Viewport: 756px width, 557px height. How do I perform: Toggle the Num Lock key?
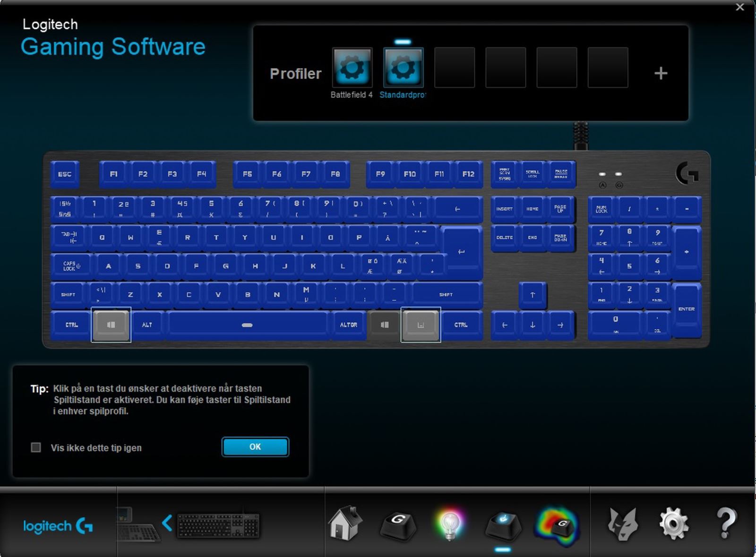(601, 209)
